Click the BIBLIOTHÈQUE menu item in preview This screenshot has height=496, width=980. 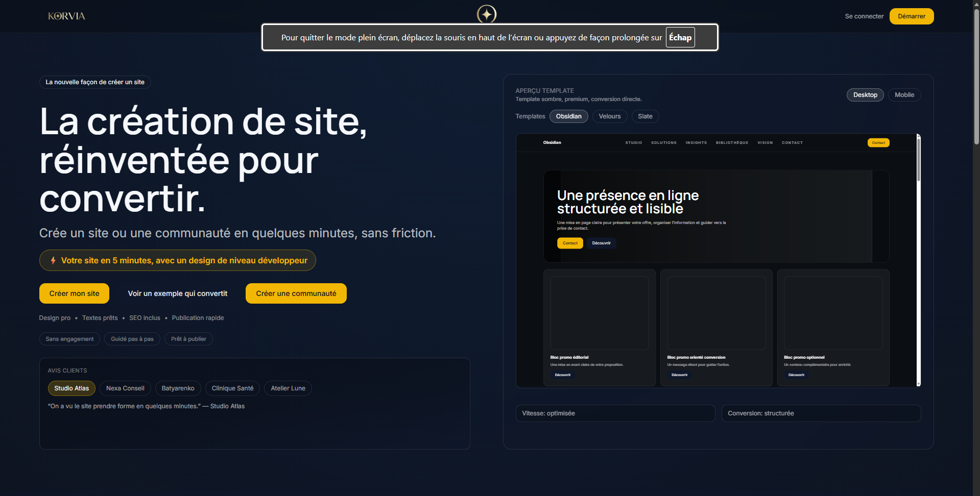(732, 143)
